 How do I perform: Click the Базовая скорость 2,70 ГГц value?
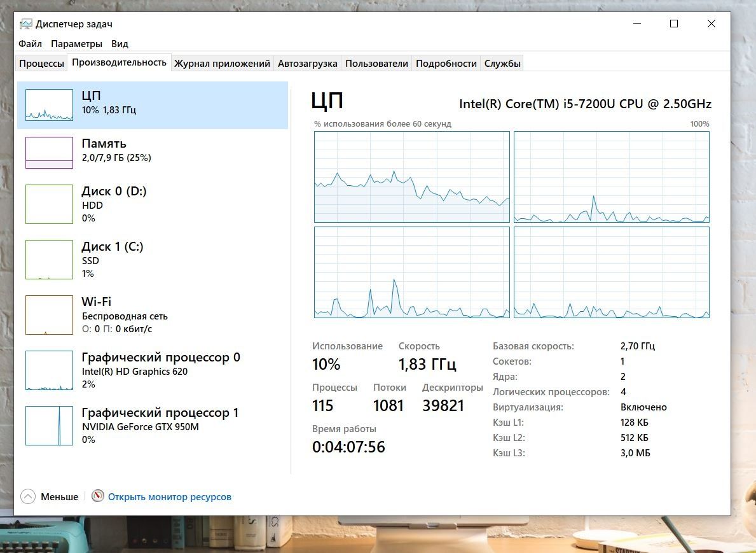(x=637, y=346)
